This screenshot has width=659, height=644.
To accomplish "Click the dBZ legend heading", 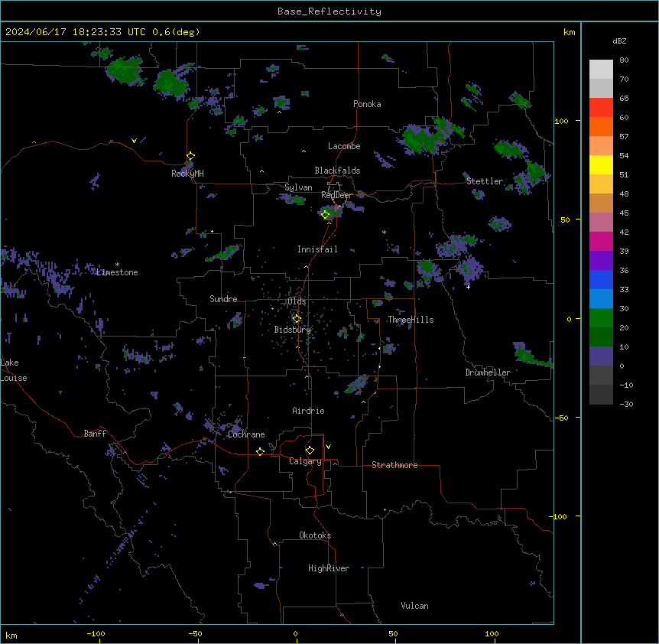I will [x=619, y=41].
